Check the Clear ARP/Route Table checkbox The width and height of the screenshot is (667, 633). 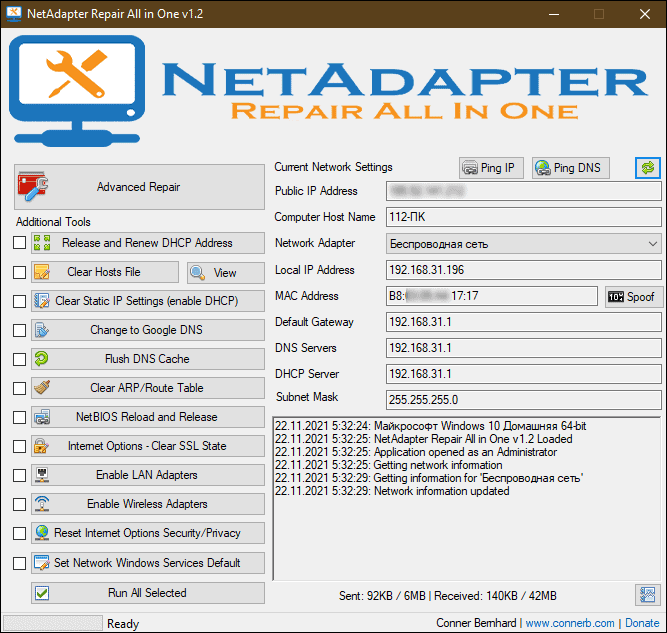tap(20, 388)
